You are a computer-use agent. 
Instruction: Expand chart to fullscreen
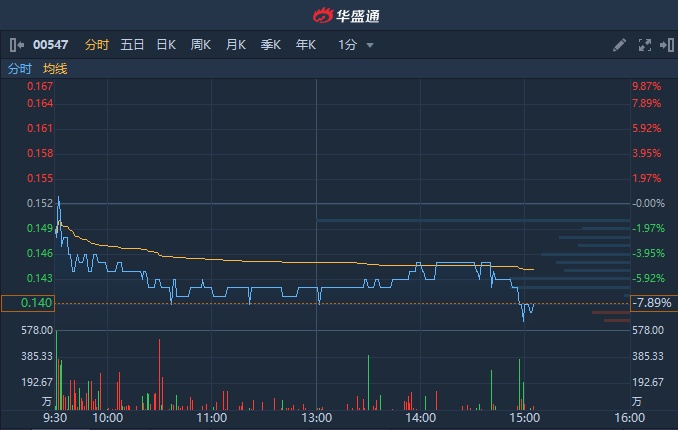pyautogui.click(x=644, y=45)
